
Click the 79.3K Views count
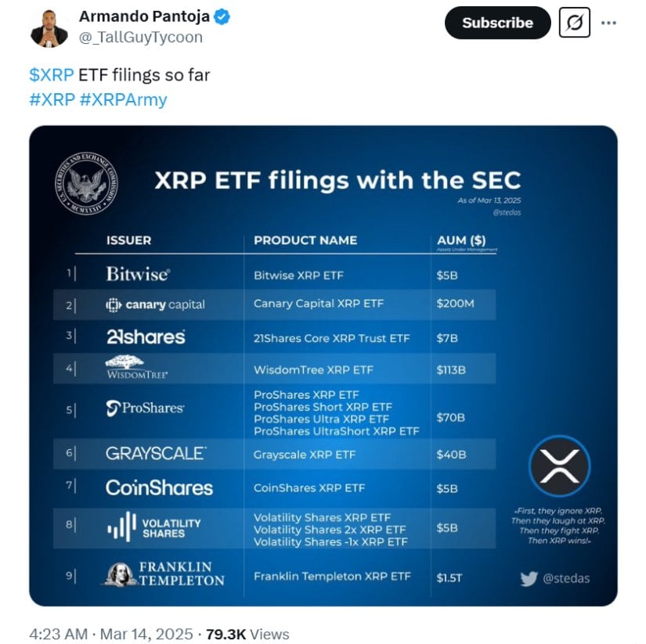click(x=247, y=634)
